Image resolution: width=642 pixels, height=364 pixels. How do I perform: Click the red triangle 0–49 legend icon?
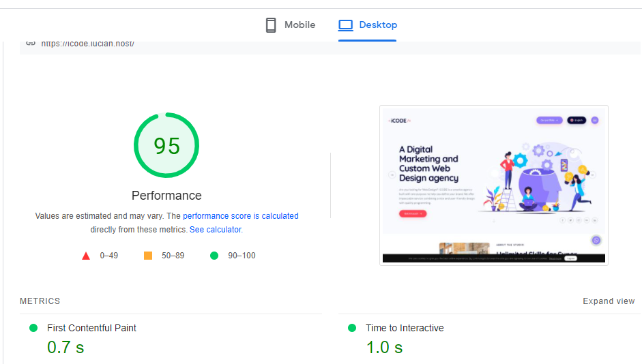tap(86, 256)
